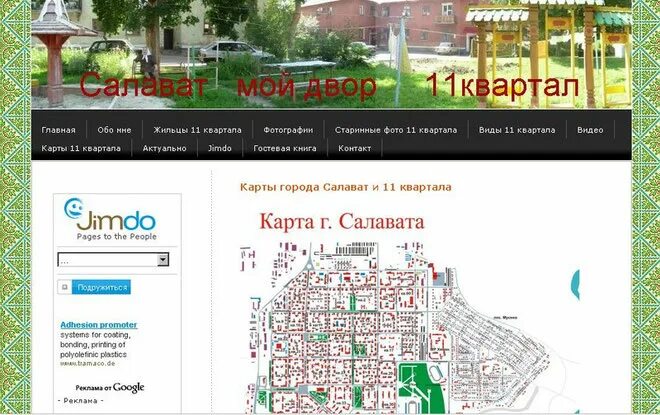Click the Реклама от Google label
This screenshot has width=660, height=415.
tap(110, 387)
